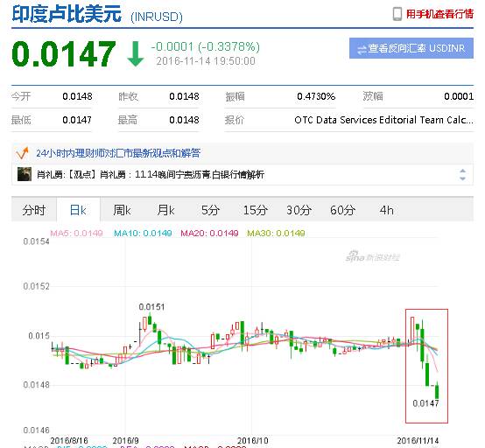Viewport: 485px width, 448px height.
Task: Click 肖礼勇 avatar thumbnail
Action: point(25,174)
